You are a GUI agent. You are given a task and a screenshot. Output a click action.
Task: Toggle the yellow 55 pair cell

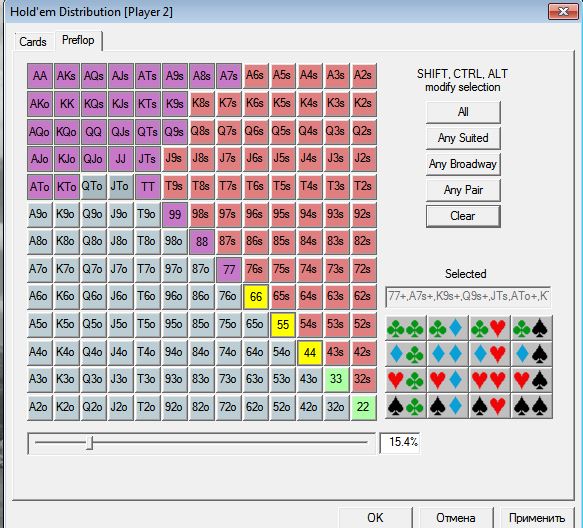283,324
